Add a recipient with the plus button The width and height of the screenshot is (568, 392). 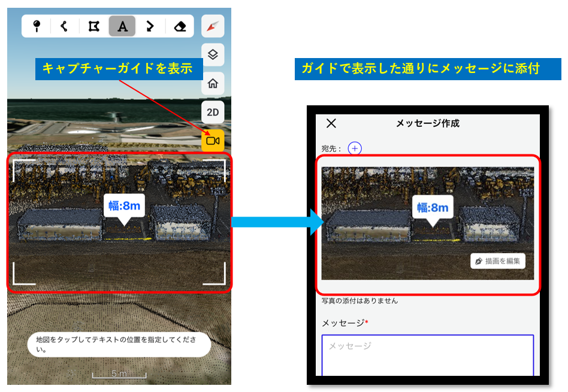pyautogui.click(x=355, y=148)
